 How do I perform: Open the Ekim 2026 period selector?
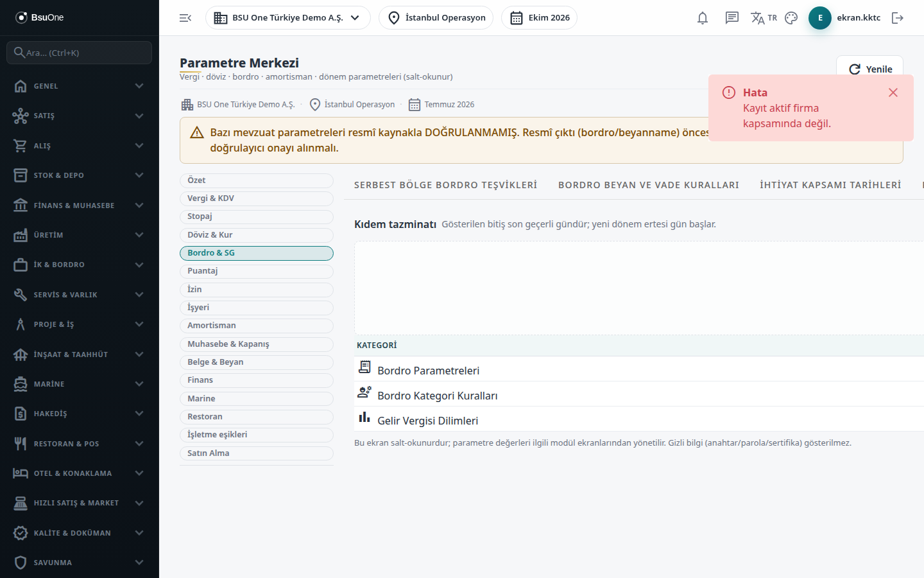click(539, 18)
